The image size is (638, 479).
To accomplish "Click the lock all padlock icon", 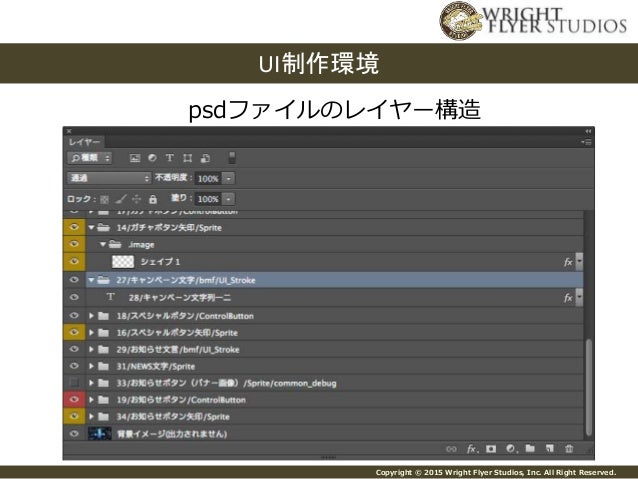I will 153,199.
